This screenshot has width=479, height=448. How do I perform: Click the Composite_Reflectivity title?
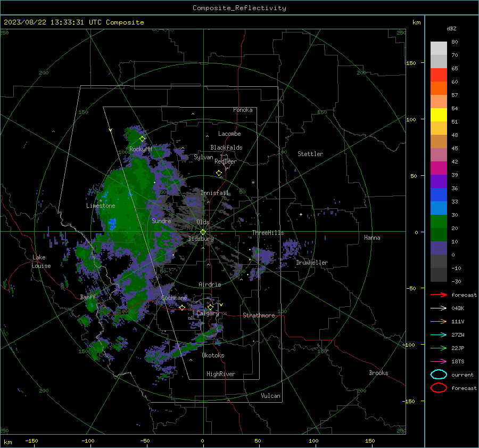point(240,8)
